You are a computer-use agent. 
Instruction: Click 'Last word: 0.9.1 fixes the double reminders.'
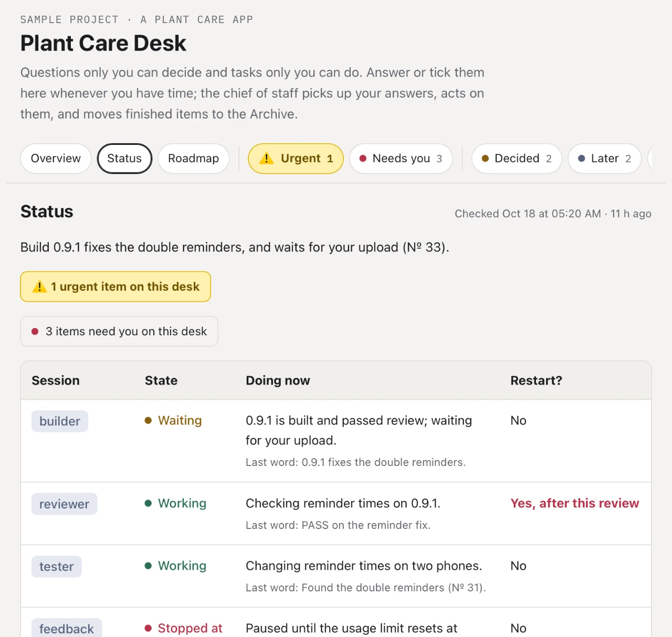coord(356,462)
